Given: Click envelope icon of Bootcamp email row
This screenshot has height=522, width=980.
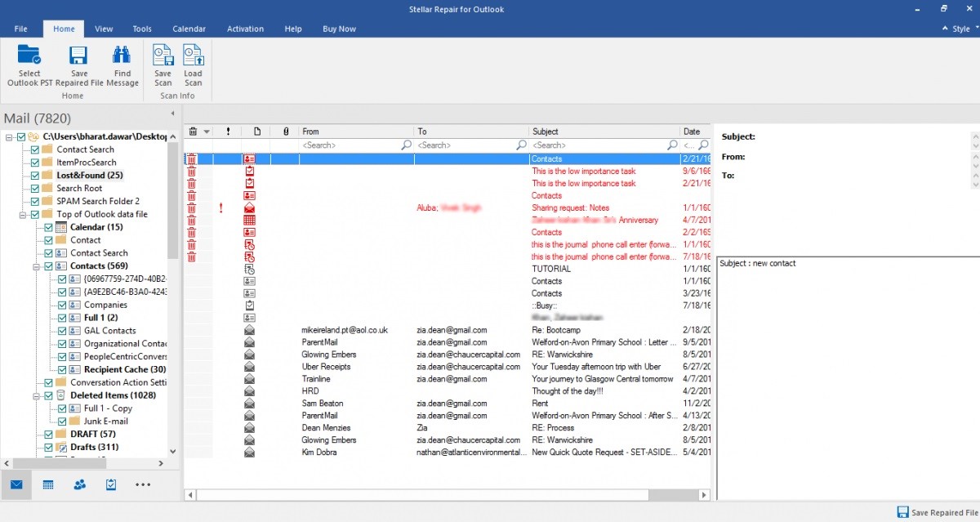Looking at the screenshot, I should click(249, 330).
